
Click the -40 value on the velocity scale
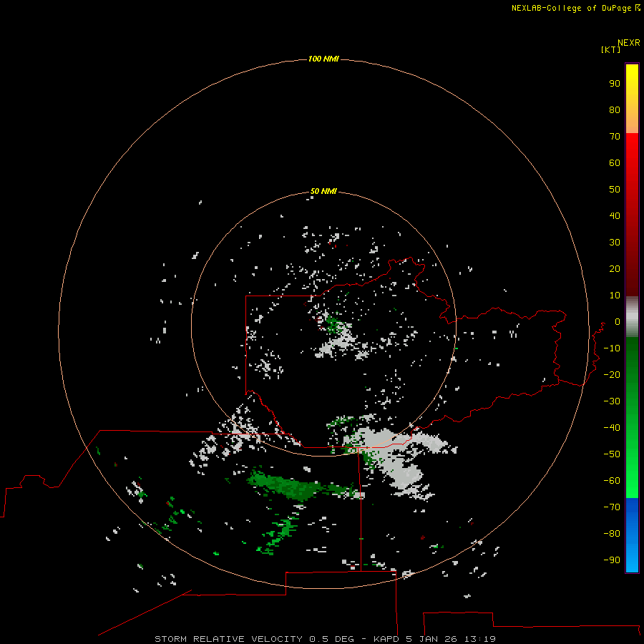612,428
